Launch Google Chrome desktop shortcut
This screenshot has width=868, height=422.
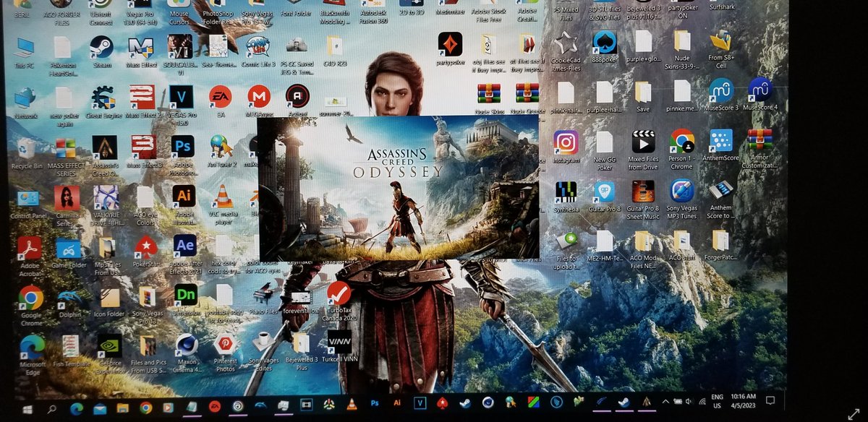[x=30, y=305]
